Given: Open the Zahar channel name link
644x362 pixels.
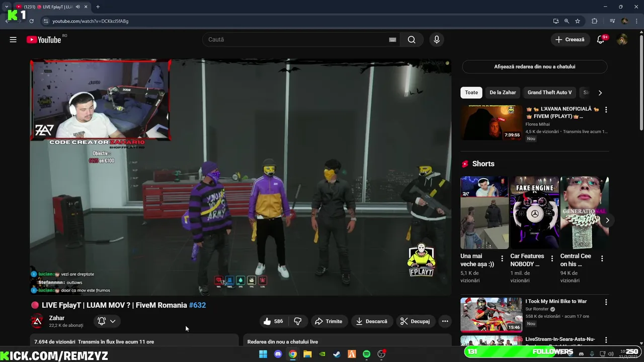Looking at the screenshot, I should [56, 318].
